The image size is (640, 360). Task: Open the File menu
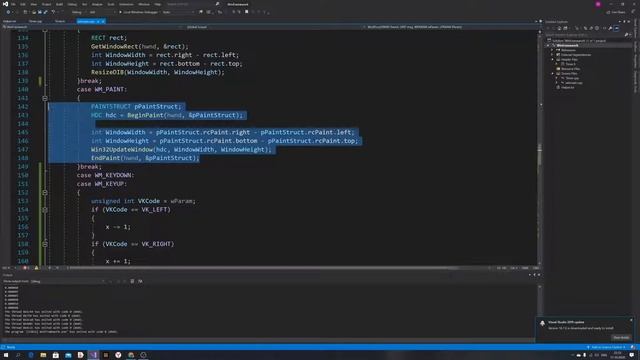point(13,4)
